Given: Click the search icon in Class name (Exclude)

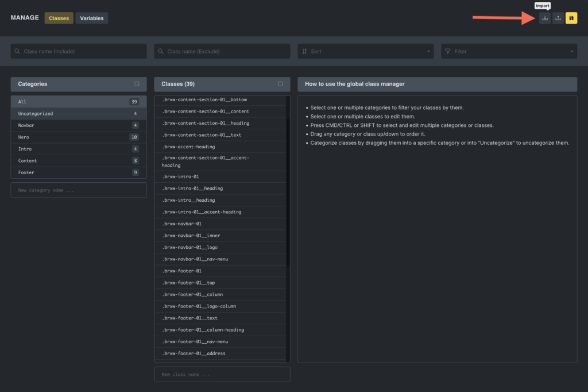Looking at the screenshot, I should pyautogui.click(x=161, y=51).
